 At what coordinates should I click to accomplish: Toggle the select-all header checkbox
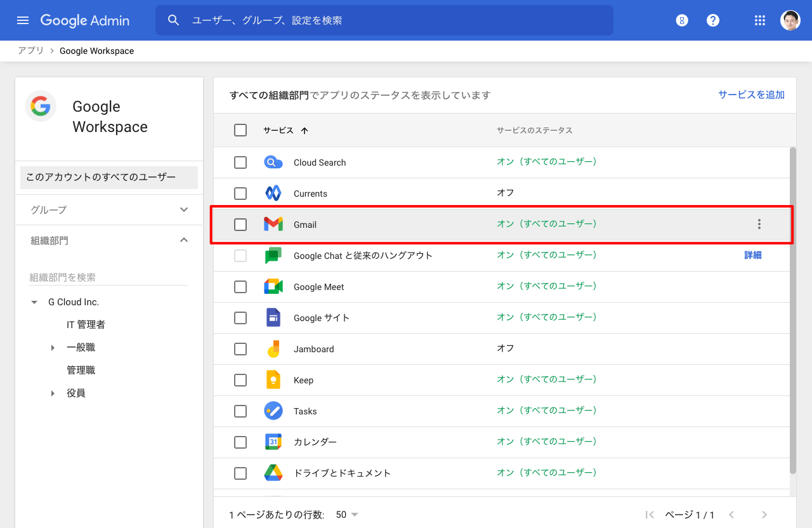click(240, 130)
